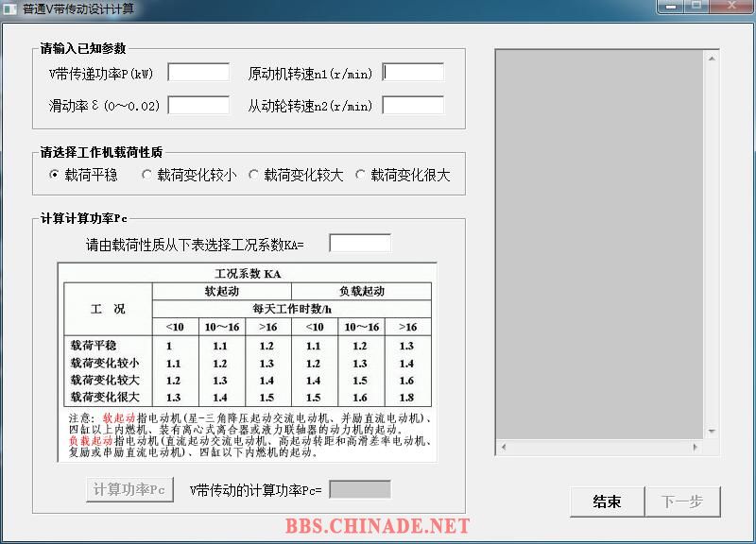Image resolution: width=756 pixels, height=544 pixels.
Task: Select the 从动轮转速n2 input field
Action: click(x=413, y=105)
